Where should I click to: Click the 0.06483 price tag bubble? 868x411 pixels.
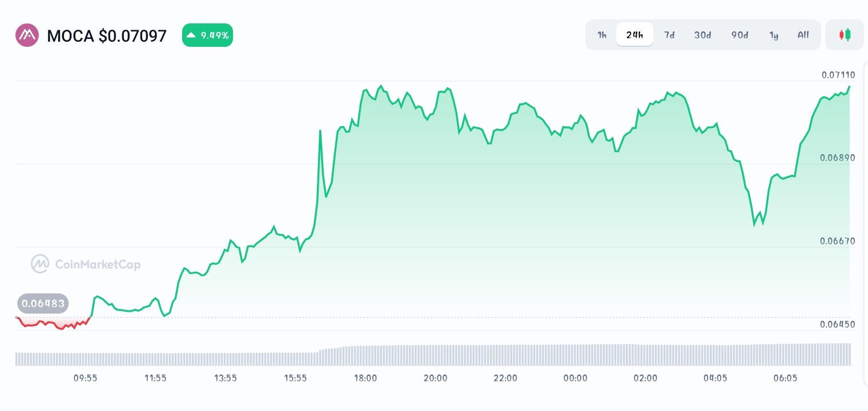click(x=43, y=303)
